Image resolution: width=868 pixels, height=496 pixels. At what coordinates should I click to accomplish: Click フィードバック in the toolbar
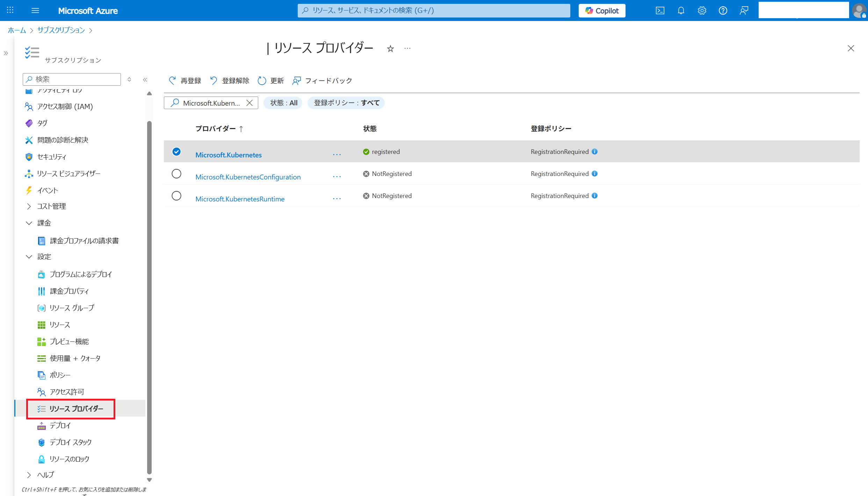(x=323, y=81)
